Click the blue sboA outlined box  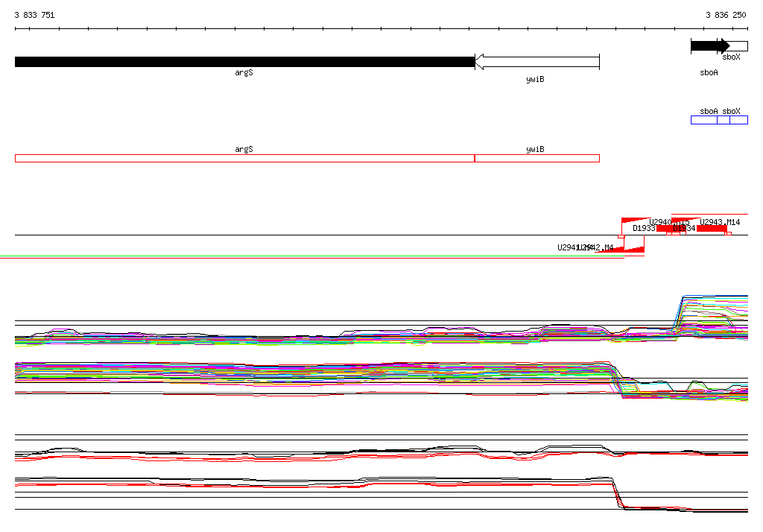[704, 120]
